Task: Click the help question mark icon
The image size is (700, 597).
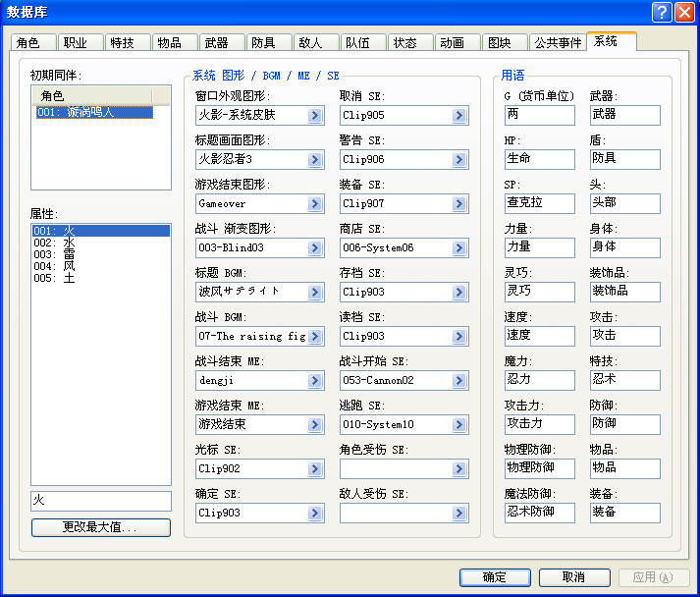Action: click(662, 12)
